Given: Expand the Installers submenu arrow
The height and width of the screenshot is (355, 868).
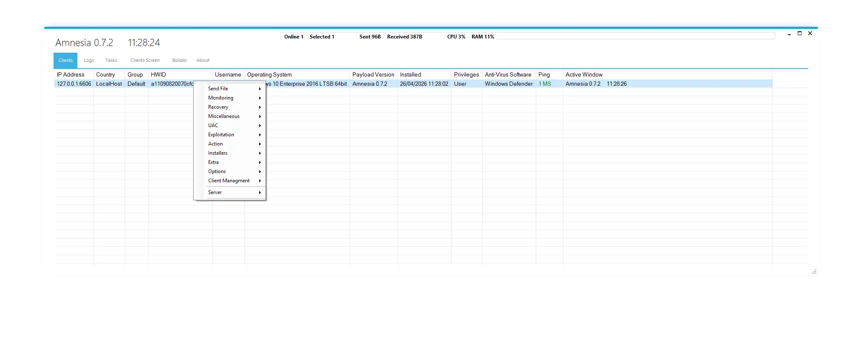Looking at the screenshot, I should click(260, 153).
